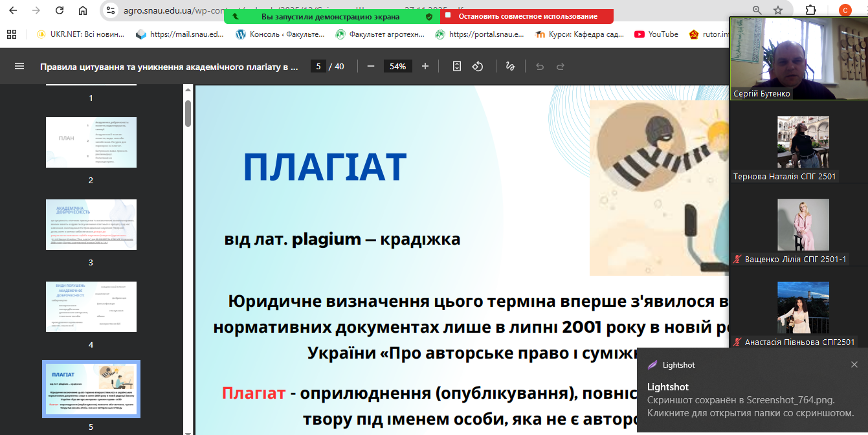Open the UKR.NET bookmark
Viewport: 868px width, 435px height.
pyautogui.click(x=80, y=34)
